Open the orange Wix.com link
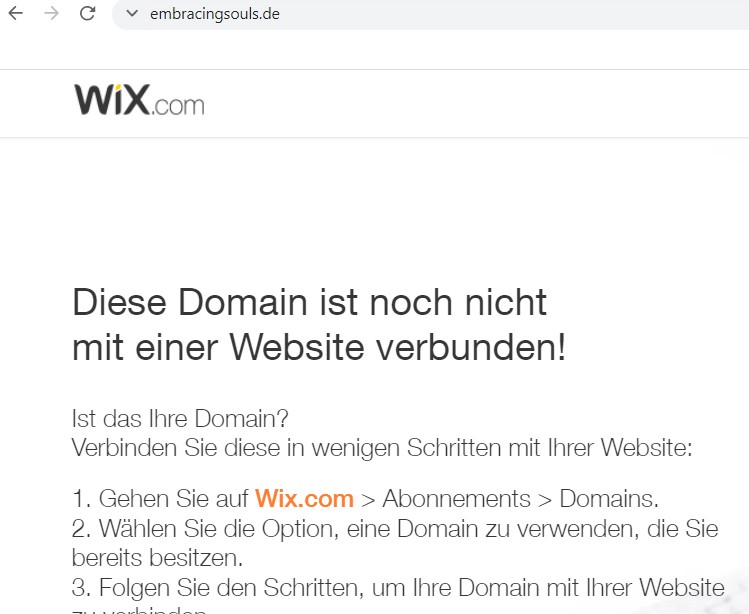Image resolution: width=749 pixels, height=614 pixels. click(304, 498)
